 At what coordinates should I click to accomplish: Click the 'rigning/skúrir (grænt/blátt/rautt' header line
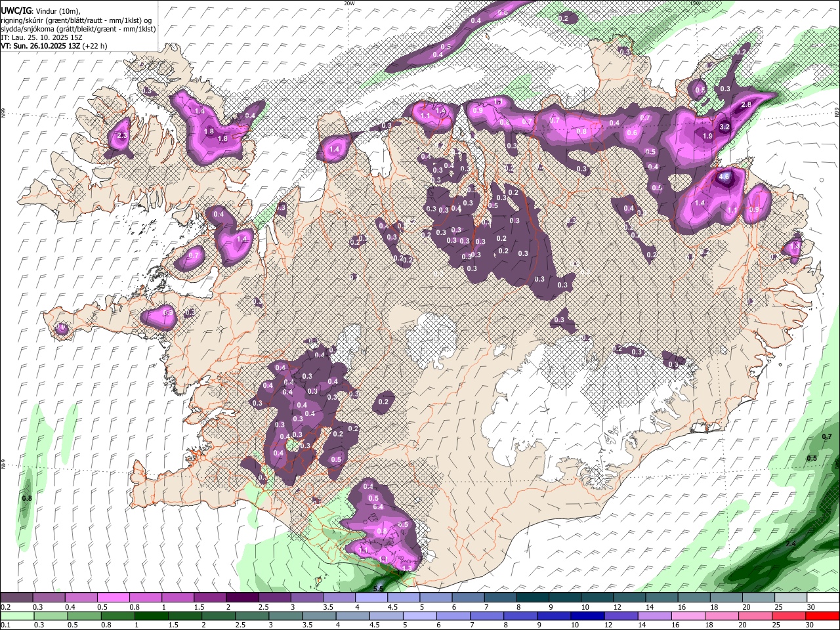point(76,20)
